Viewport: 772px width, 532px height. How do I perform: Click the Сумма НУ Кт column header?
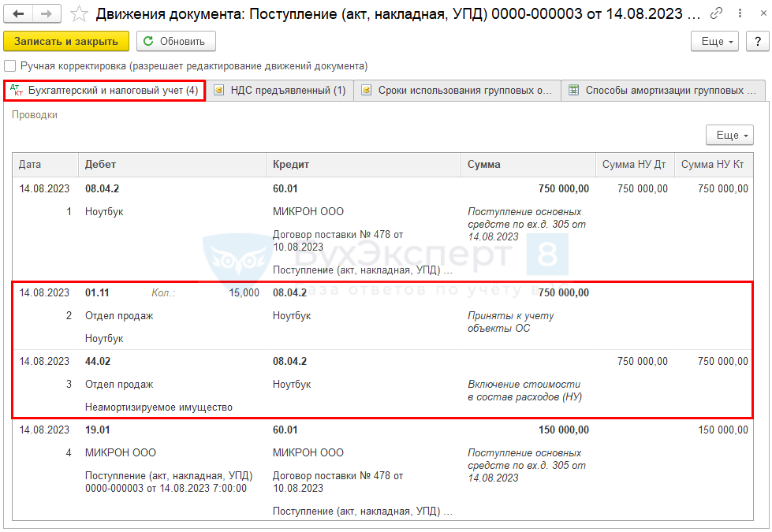(714, 165)
